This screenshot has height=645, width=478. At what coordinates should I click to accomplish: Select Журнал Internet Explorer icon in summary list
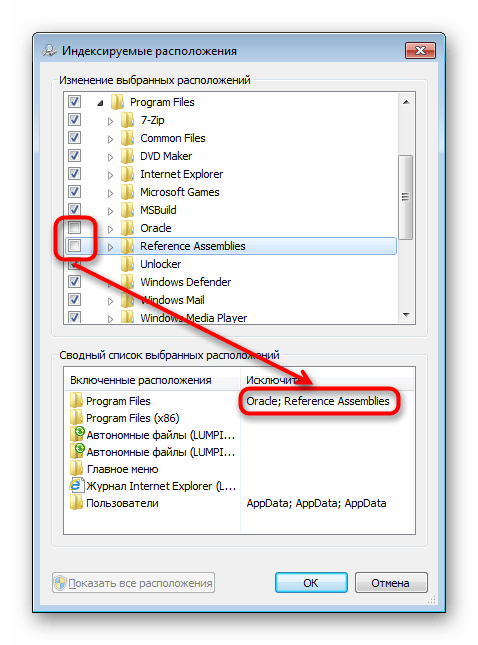pyautogui.click(x=77, y=485)
